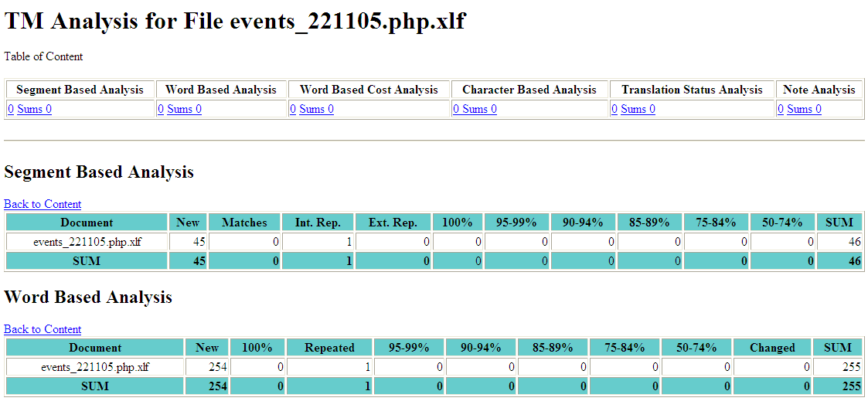The width and height of the screenshot is (868, 408).
Task: Open Sums link under Translation Status Analysis
Action: (633, 109)
